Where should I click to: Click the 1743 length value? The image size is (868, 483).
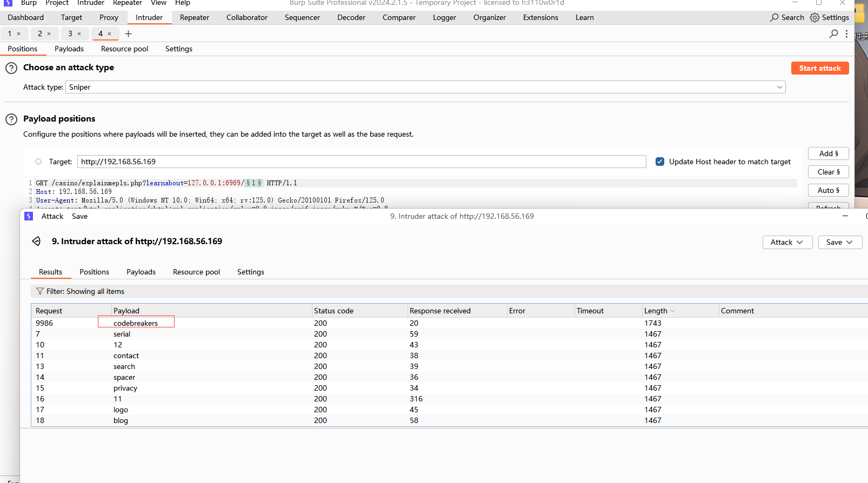point(653,323)
